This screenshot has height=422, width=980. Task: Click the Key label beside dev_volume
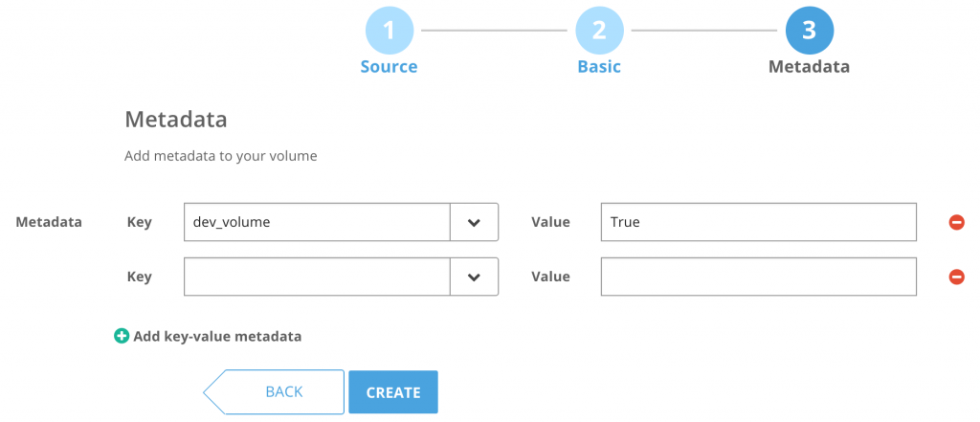point(139,222)
